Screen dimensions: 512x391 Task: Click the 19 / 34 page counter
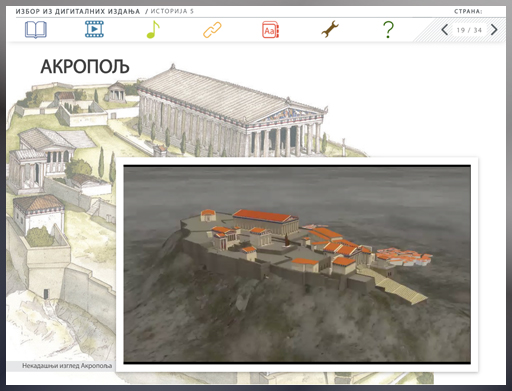tap(469, 30)
